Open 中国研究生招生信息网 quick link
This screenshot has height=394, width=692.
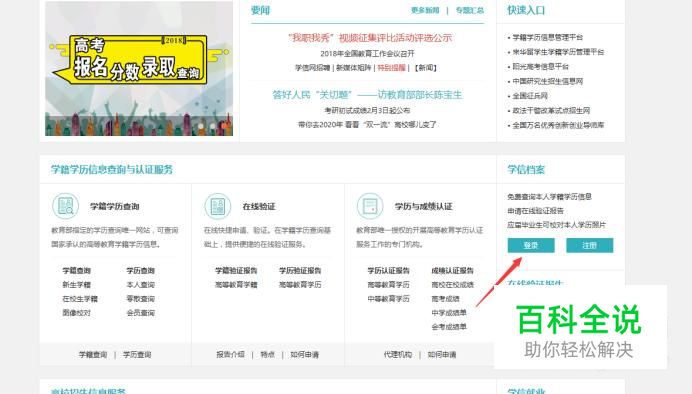(x=548, y=81)
